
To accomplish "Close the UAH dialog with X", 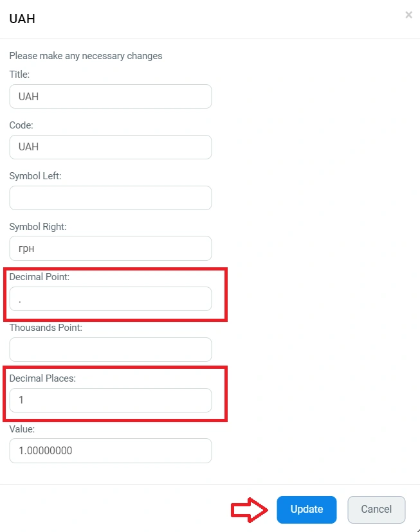I will point(408,15).
